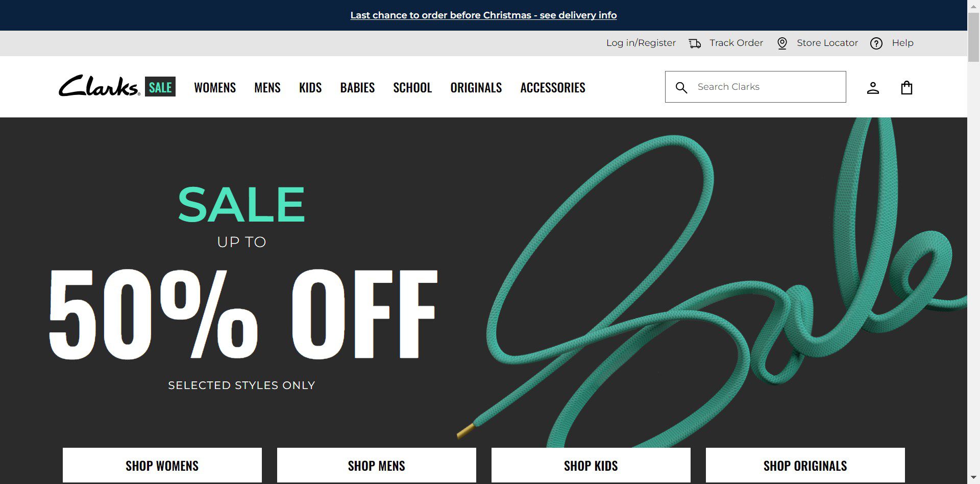The width and height of the screenshot is (980, 484).
Task: Click the Shop Originals button
Action: (x=805, y=465)
